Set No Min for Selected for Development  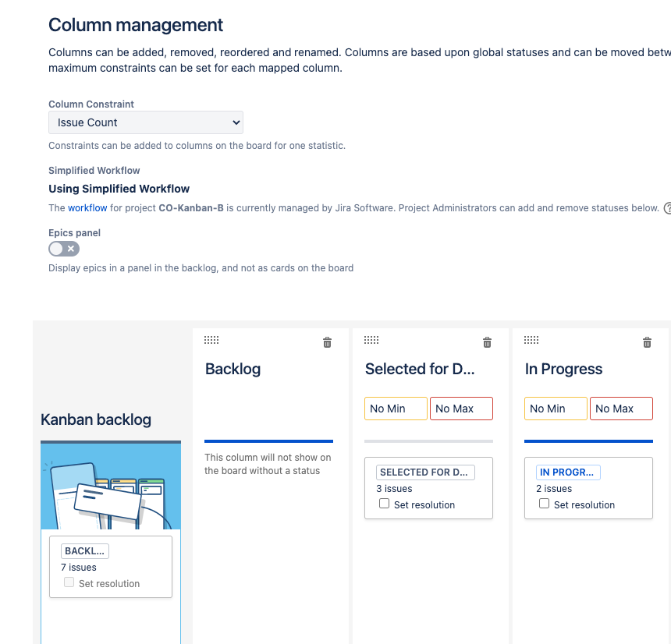(x=396, y=409)
